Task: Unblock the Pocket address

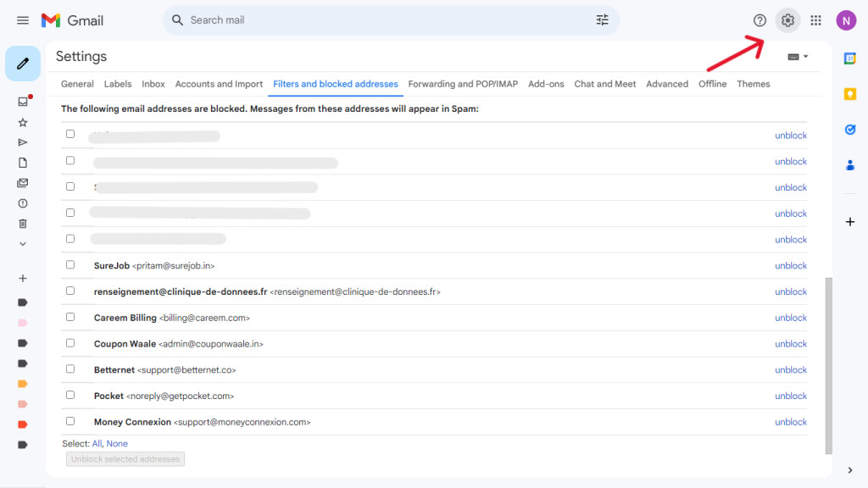Action: click(791, 396)
